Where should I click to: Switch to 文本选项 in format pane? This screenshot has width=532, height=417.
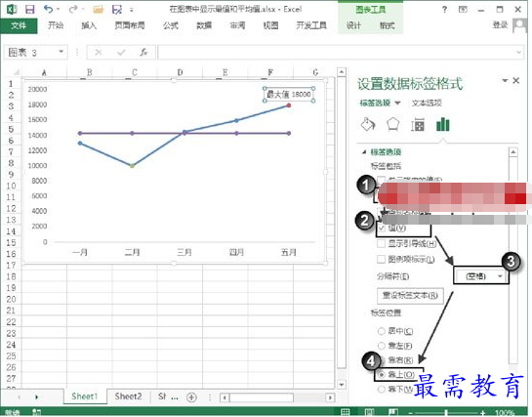coord(427,103)
